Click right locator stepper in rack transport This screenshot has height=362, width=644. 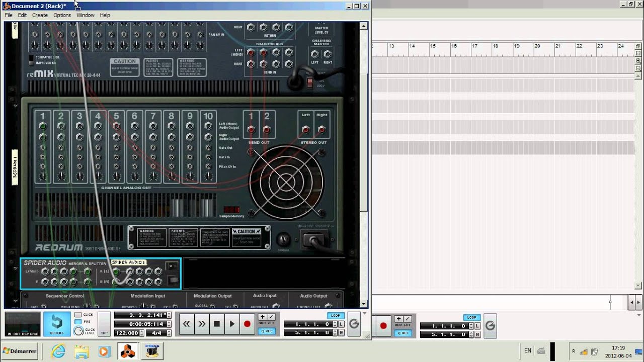[x=335, y=333]
